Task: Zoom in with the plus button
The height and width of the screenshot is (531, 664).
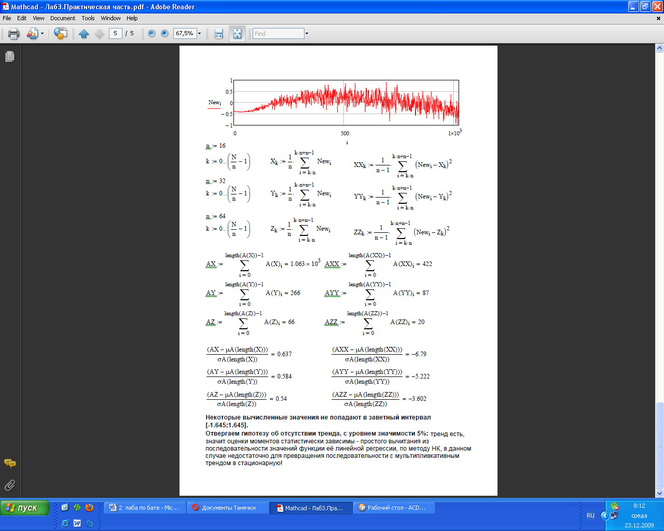Action: point(165,33)
